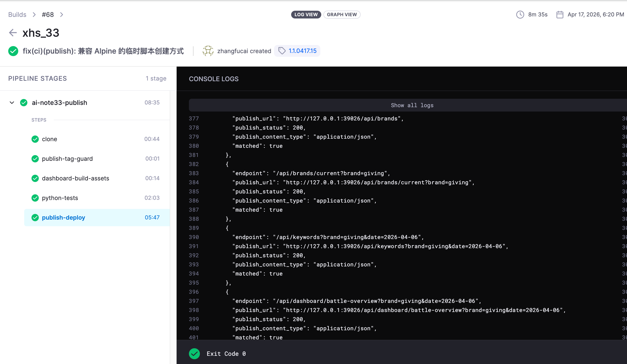Click zhangfucai's avatar icon
Image resolution: width=627 pixels, height=364 pixels.
click(208, 51)
